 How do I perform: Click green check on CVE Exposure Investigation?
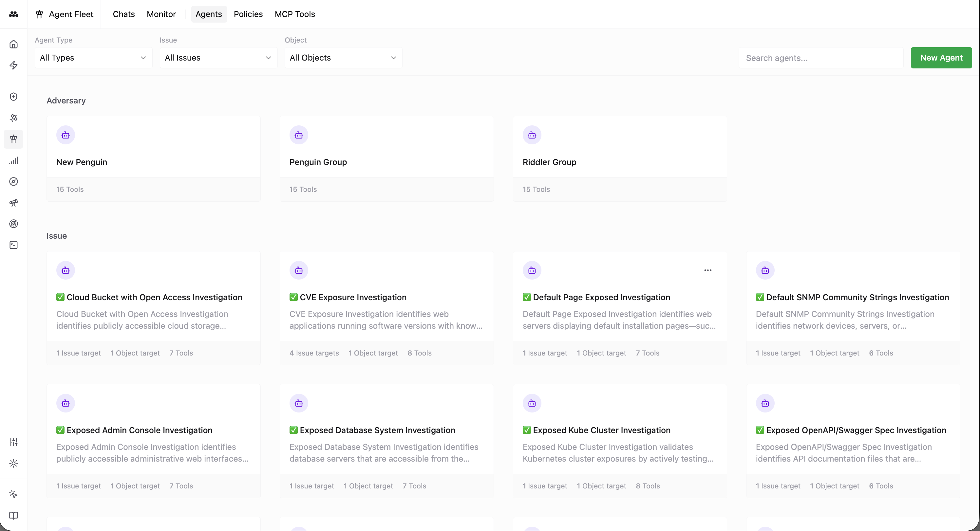[293, 297]
